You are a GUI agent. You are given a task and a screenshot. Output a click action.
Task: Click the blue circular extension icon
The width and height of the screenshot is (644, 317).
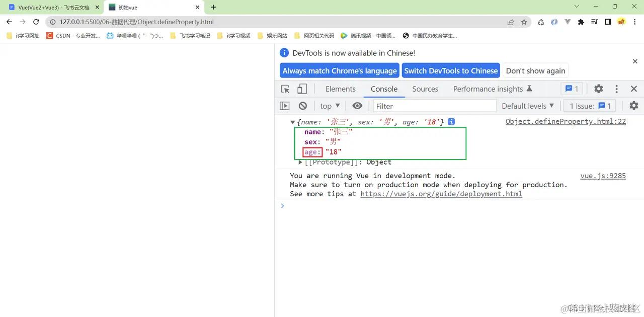click(x=554, y=22)
